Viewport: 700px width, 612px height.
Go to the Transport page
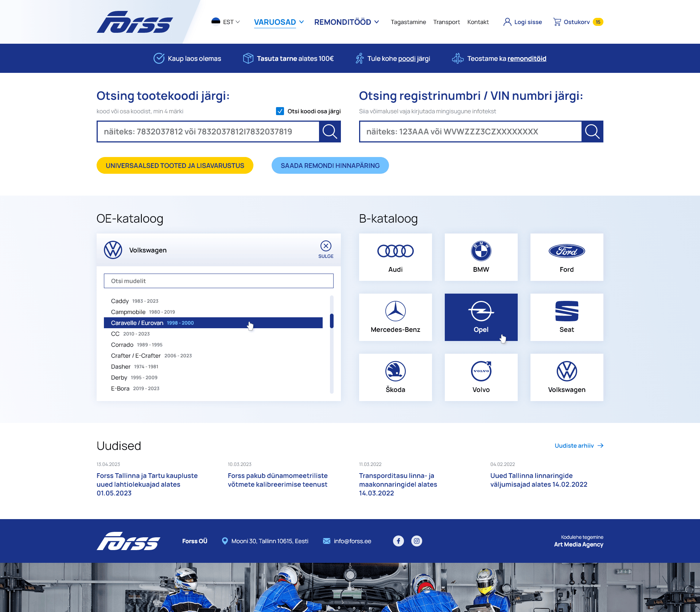point(447,22)
